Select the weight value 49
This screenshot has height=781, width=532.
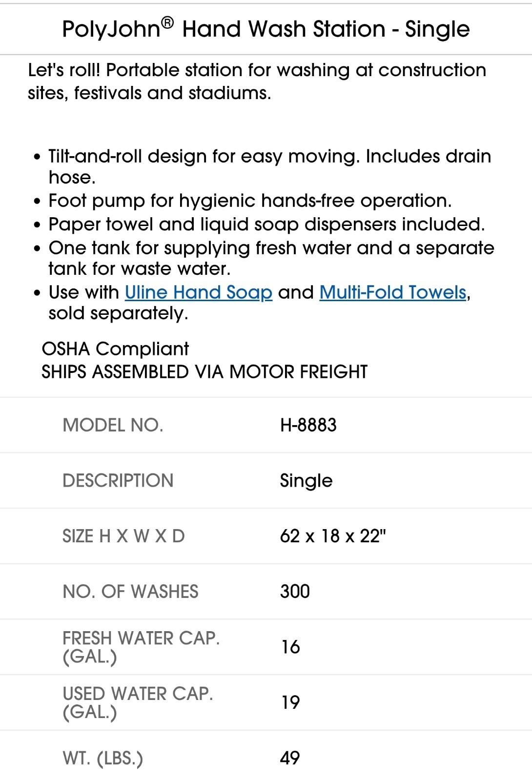[x=290, y=758]
